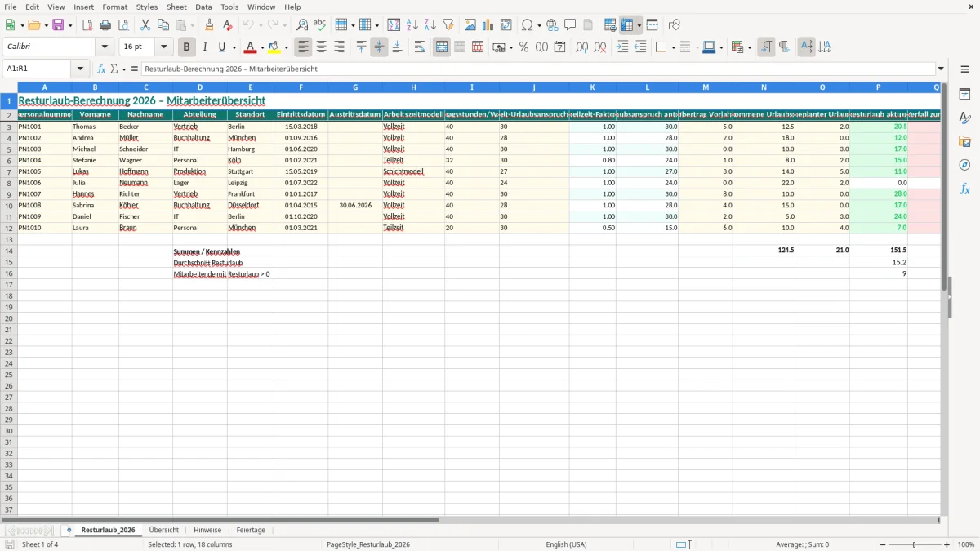Clear direct formatting with the eraser icon
This screenshot has height=551, width=980.
[x=228, y=25]
